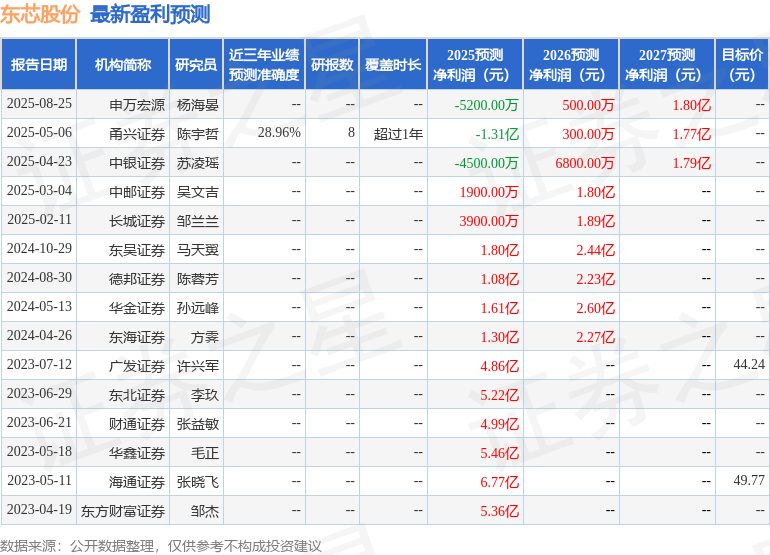Click the -1.31亿 forecast value
Image resolution: width=770 pixels, height=555 pixels.
(497, 134)
